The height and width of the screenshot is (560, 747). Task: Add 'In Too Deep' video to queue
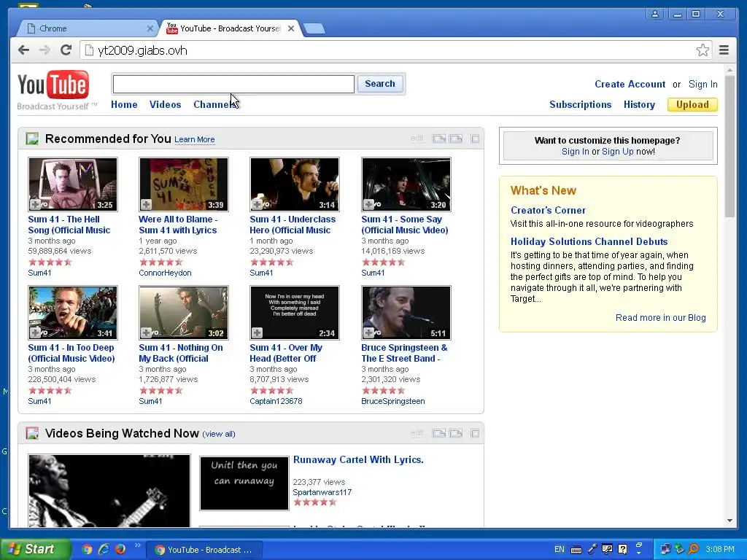click(35, 332)
